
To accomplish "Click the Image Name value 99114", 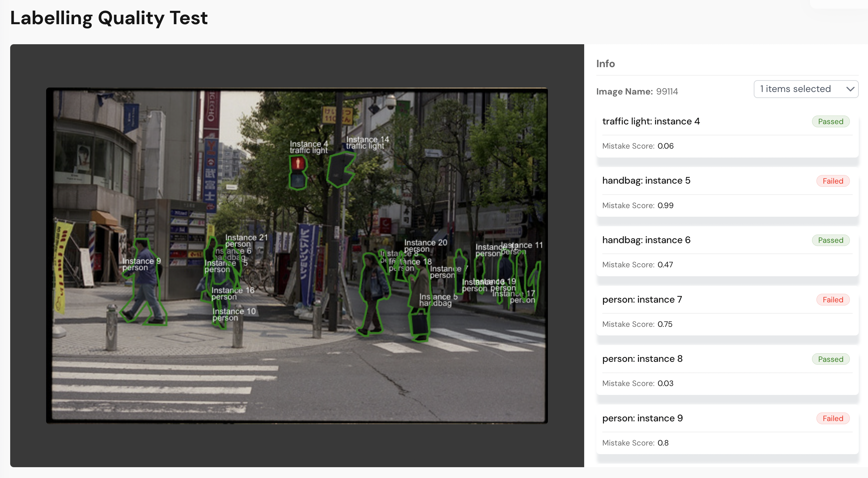I will pos(667,91).
